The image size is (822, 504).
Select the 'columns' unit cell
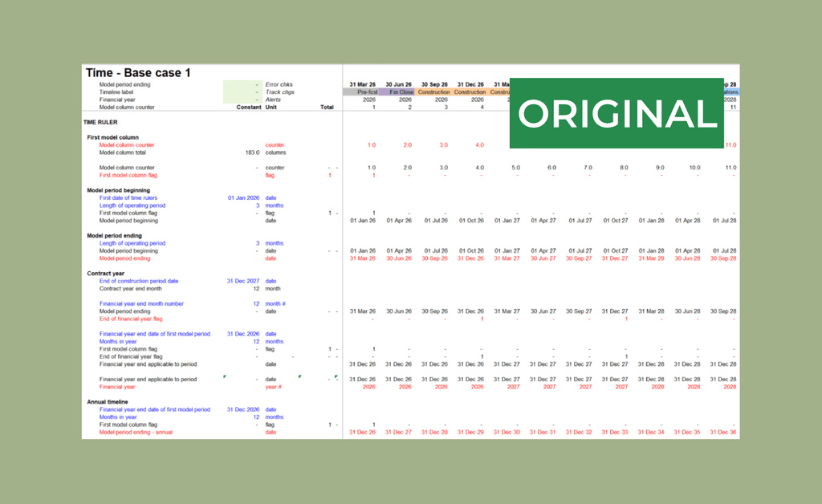(x=276, y=153)
